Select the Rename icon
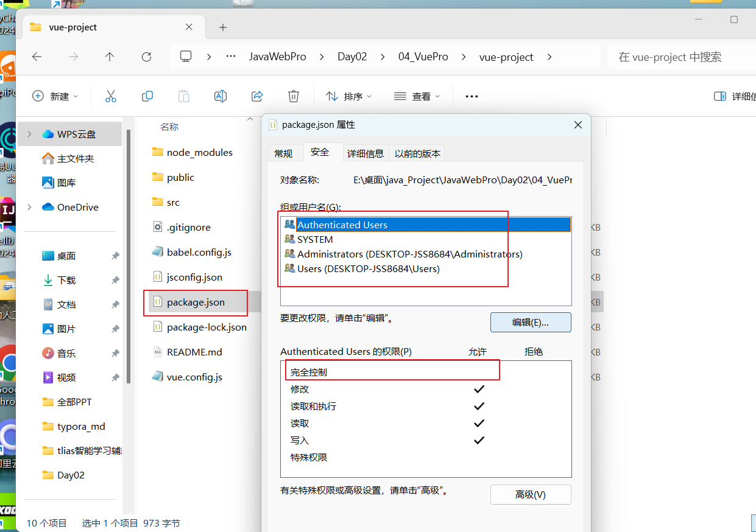 (220, 96)
